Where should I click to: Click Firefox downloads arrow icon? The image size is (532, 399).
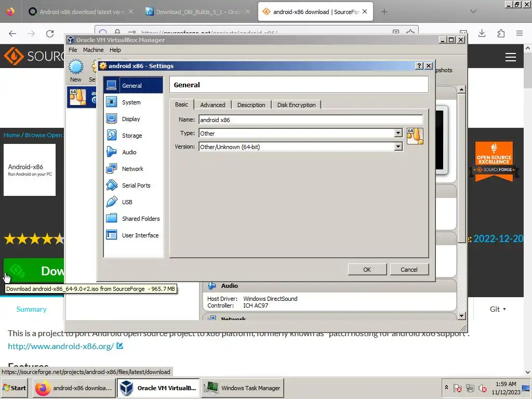482,33
